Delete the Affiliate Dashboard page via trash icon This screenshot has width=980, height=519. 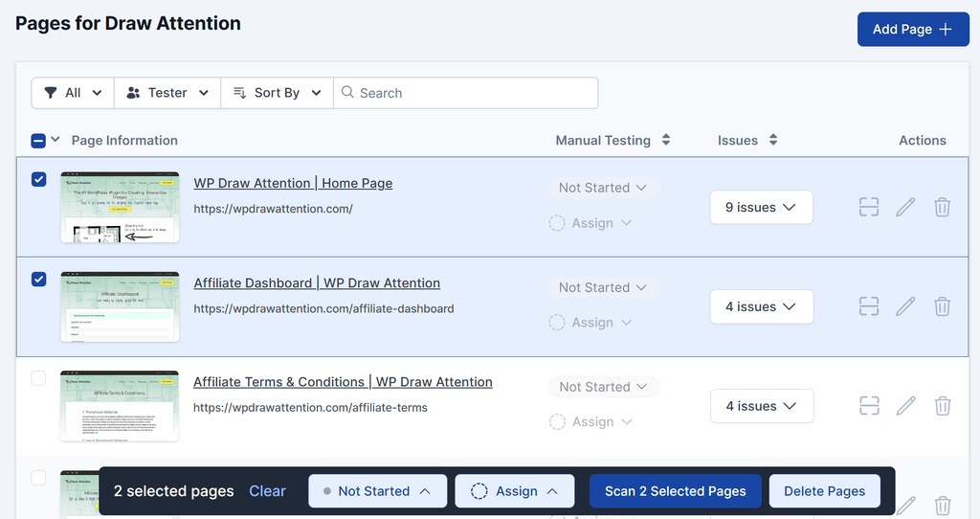click(943, 306)
